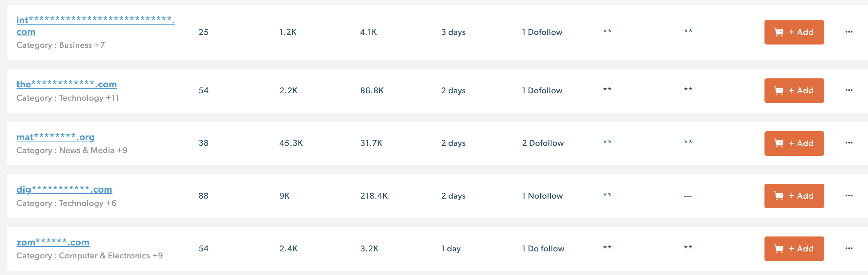Image resolution: width=868 pixels, height=275 pixels.
Task: Open the zom***.com website link
Action: point(53,242)
